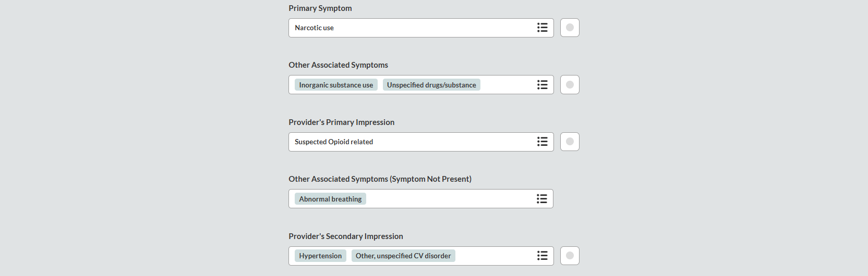Open list icon for Symptom Not Present field

pos(542,199)
